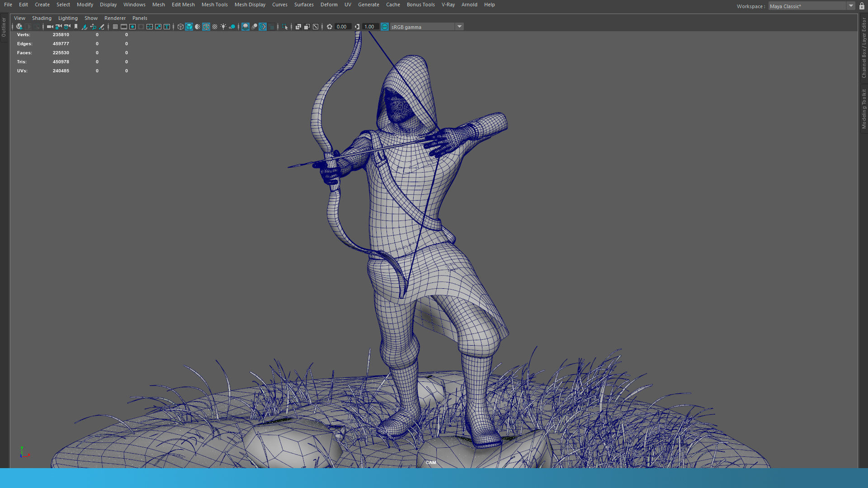The height and width of the screenshot is (488, 868).
Task: Toggle X-Ray Active Components
Action: 307,27
